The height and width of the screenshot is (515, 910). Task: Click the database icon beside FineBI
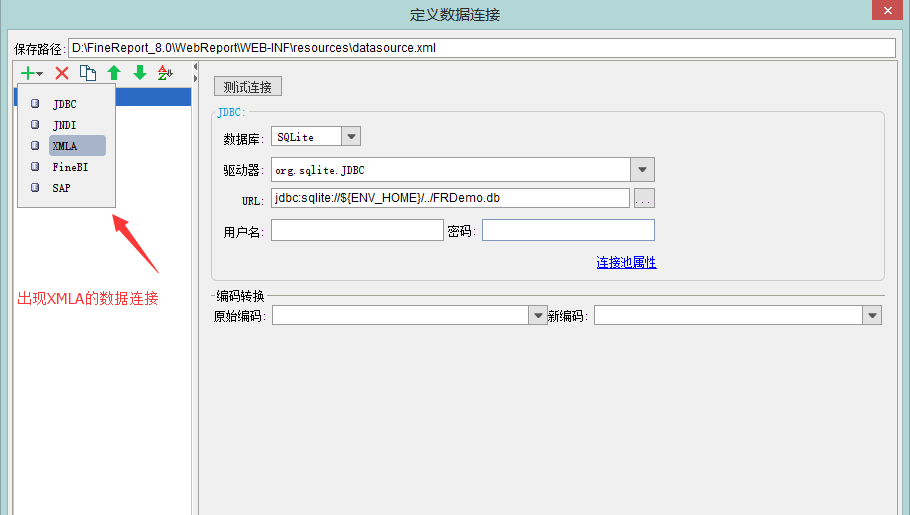(x=35, y=167)
